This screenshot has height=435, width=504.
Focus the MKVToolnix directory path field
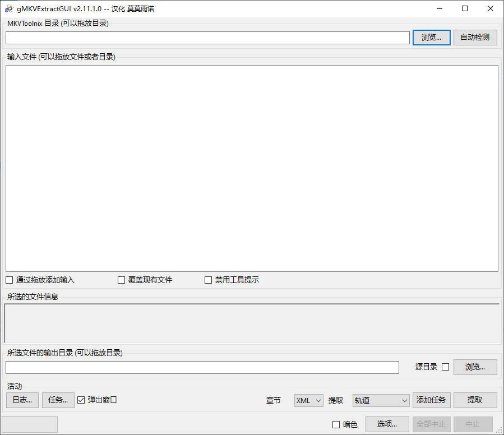207,38
